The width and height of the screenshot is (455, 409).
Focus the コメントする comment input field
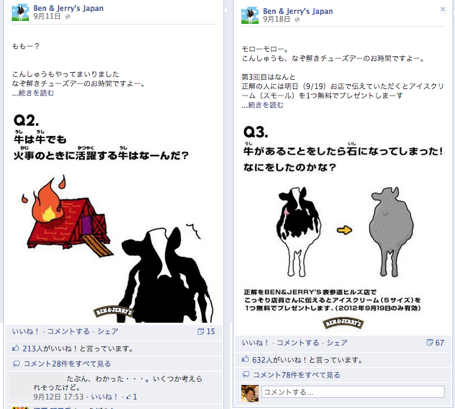point(353,392)
